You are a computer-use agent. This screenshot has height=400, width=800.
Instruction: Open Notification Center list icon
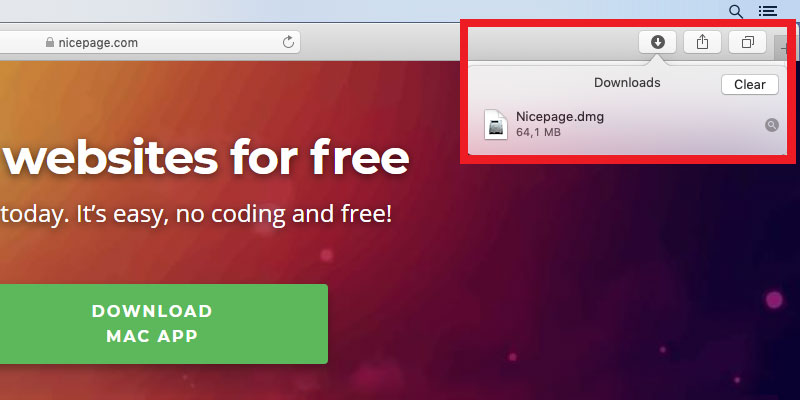768,11
